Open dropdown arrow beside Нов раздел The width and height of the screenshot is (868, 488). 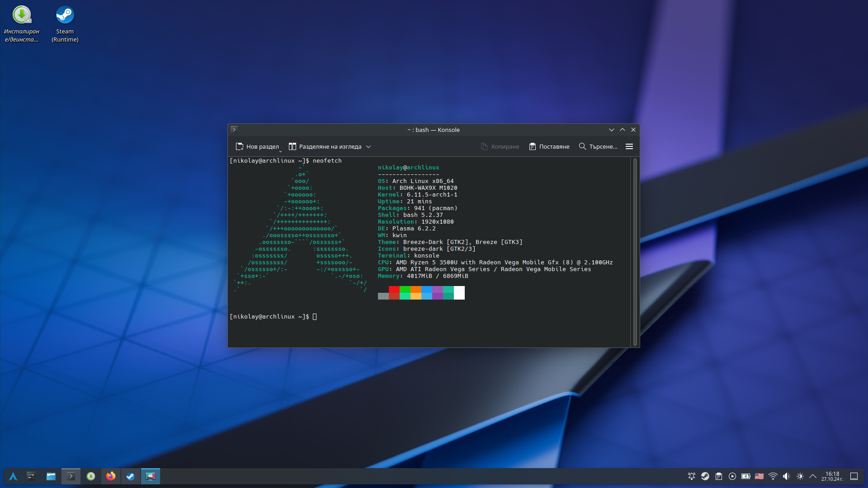[x=281, y=151]
